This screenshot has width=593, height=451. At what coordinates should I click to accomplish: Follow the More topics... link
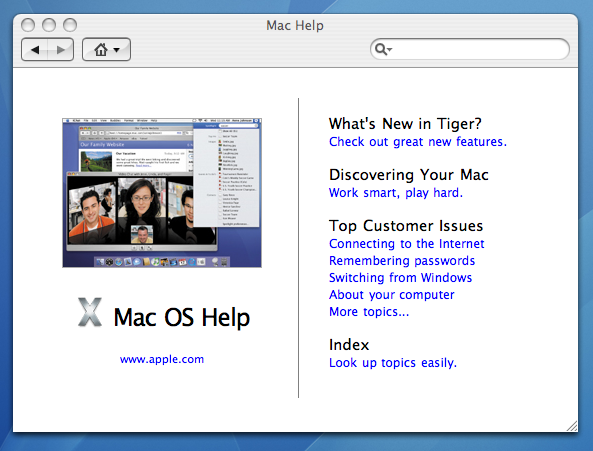[x=369, y=312]
